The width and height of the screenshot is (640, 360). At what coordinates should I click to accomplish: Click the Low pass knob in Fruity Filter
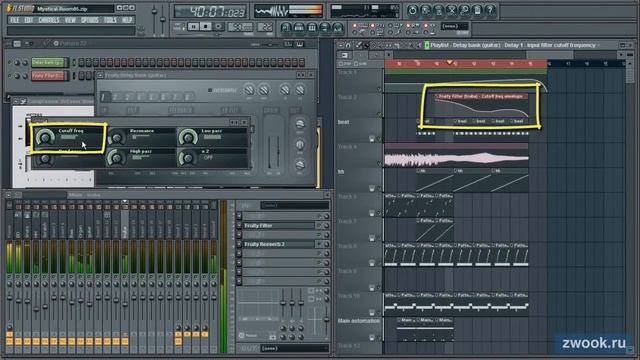pyautogui.click(x=188, y=138)
